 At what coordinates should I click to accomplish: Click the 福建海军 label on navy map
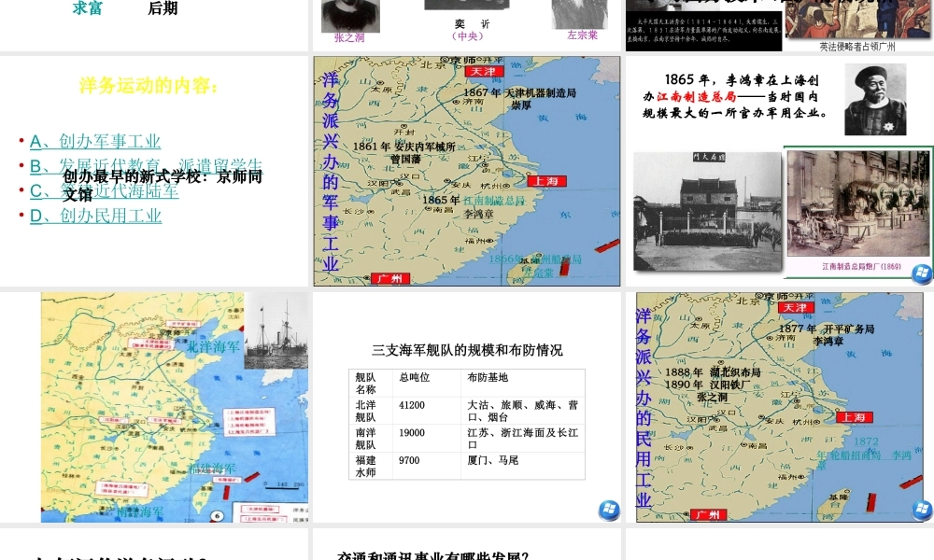(212, 469)
